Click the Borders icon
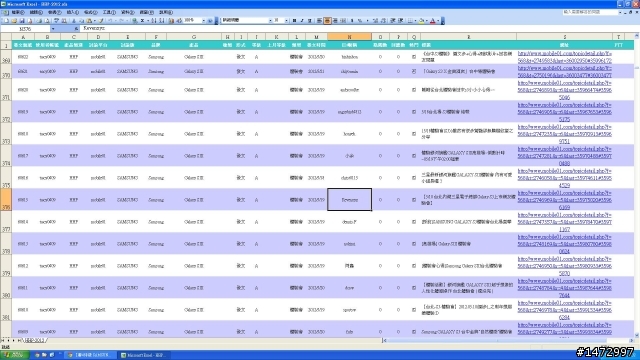 coord(410,20)
